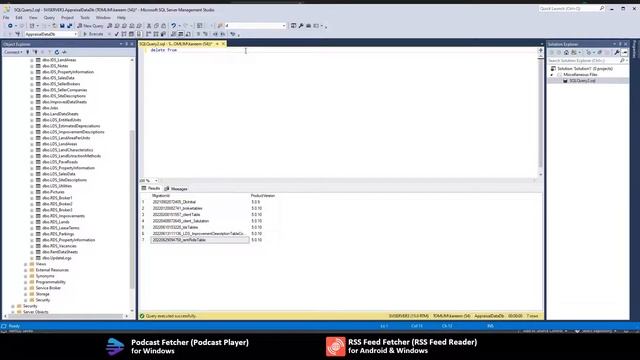Expand the Storage folder node

pos(25,294)
